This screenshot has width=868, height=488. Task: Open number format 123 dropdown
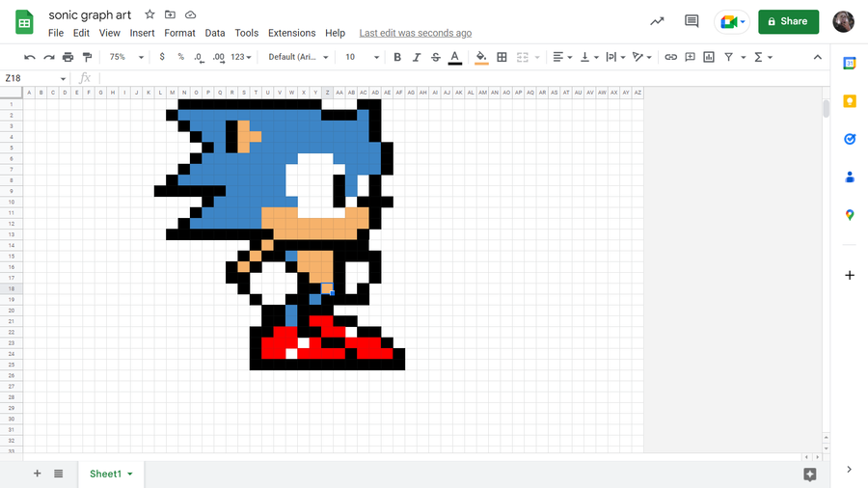coord(241,57)
